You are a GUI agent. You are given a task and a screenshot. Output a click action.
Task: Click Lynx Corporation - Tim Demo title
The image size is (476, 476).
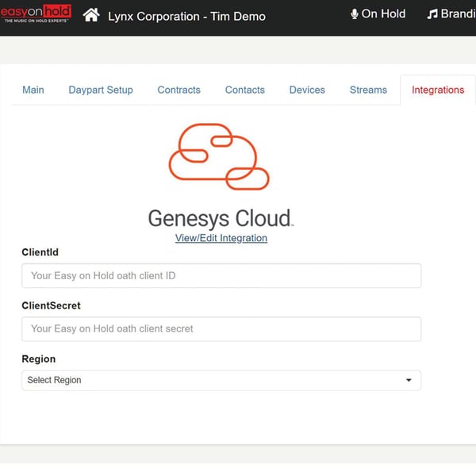tap(186, 17)
